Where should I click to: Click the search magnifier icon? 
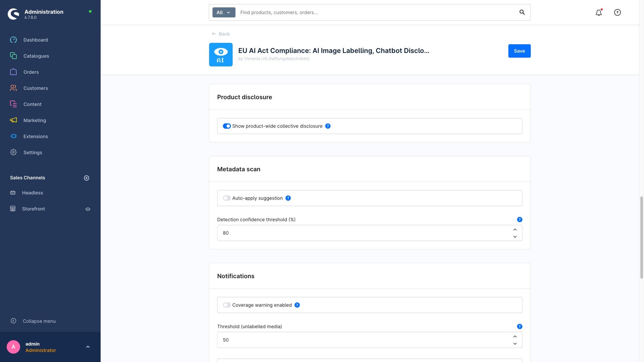point(522,12)
